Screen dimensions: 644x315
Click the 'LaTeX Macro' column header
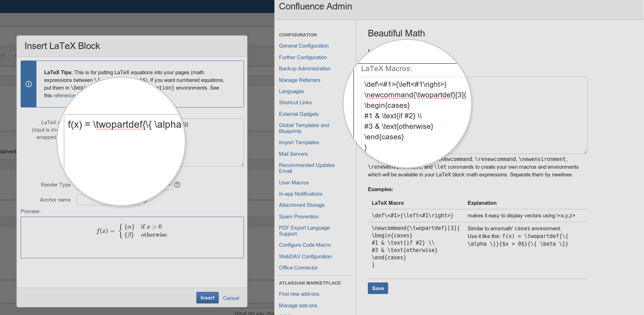tap(388, 203)
